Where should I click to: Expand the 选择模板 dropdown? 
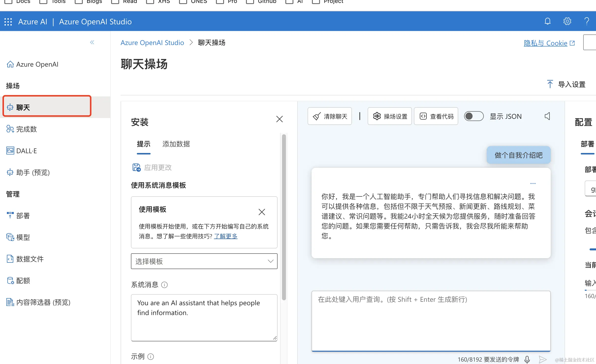[204, 261]
